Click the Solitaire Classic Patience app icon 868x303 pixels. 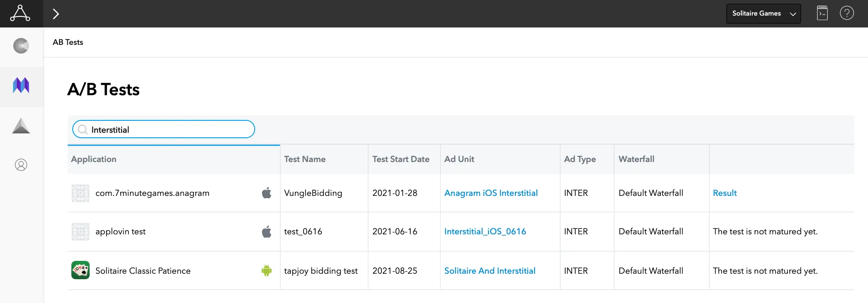pyautogui.click(x=80, y=270)
